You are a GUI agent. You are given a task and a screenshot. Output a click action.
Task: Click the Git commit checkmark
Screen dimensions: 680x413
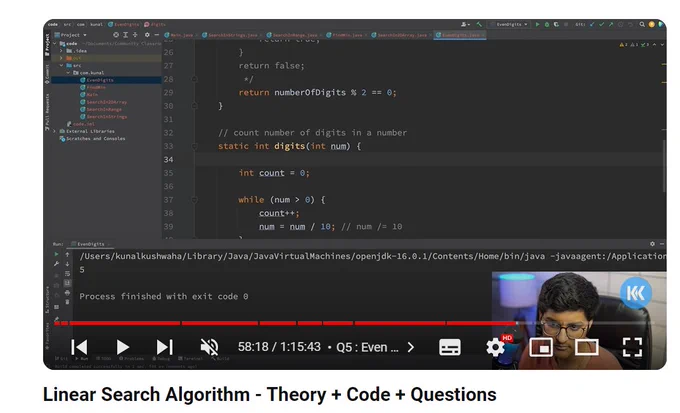[602, 24]
